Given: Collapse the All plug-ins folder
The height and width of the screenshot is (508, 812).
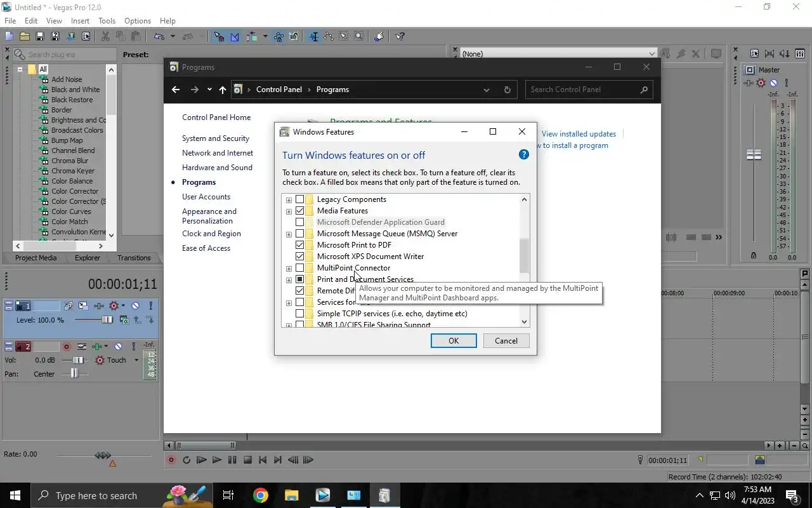Looking at the screenshot, I should (20, 69).
